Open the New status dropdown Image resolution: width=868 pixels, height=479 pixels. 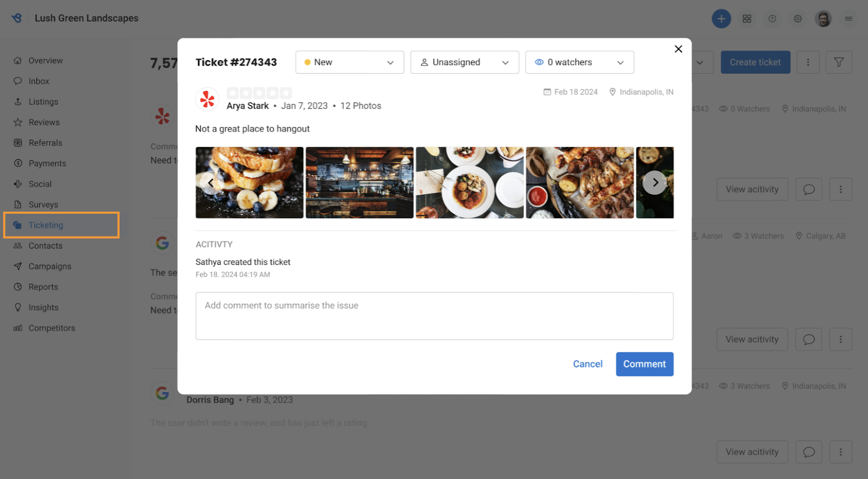349,62
